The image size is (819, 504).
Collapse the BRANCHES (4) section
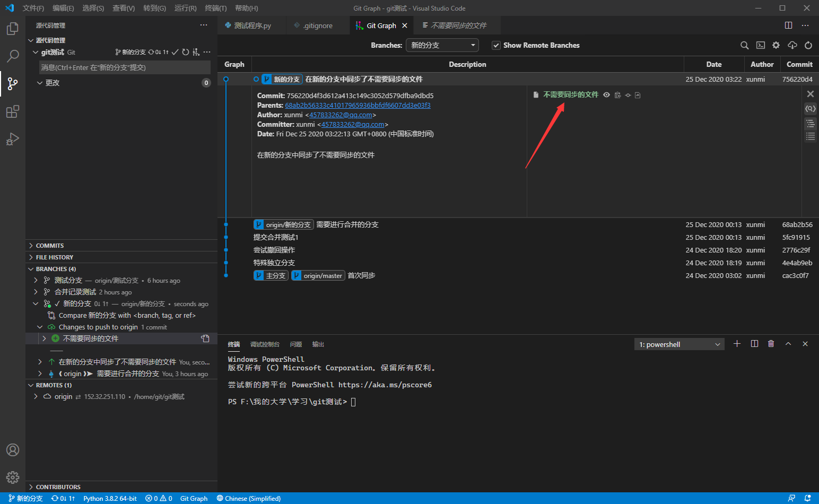tap(121, 269)
